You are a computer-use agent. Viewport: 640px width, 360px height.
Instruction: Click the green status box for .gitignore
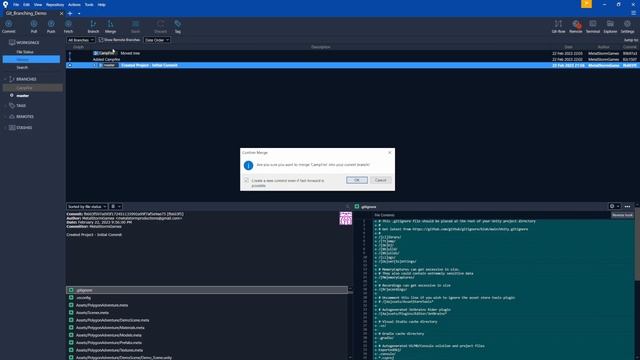[x=71, y=290]
